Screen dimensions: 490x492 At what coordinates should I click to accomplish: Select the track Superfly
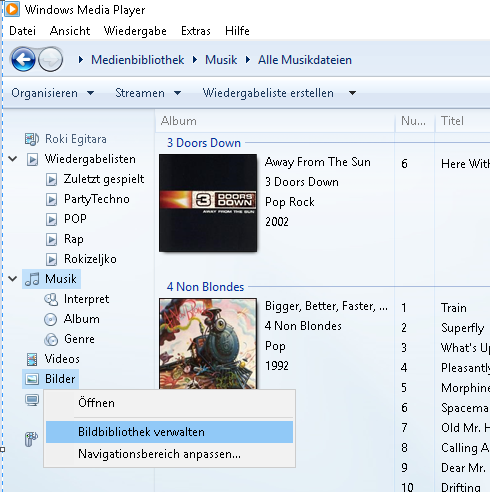pyautogui.click(x=463, y=328)
